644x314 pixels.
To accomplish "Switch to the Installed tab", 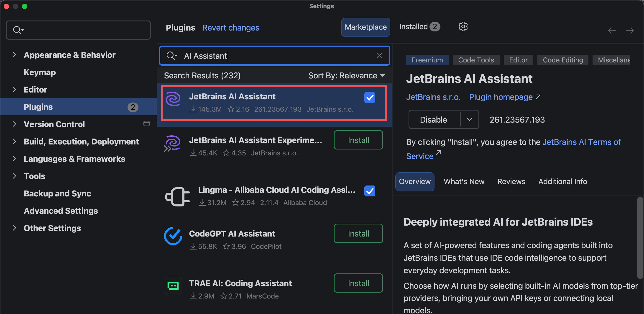I will tap(419, 27).
